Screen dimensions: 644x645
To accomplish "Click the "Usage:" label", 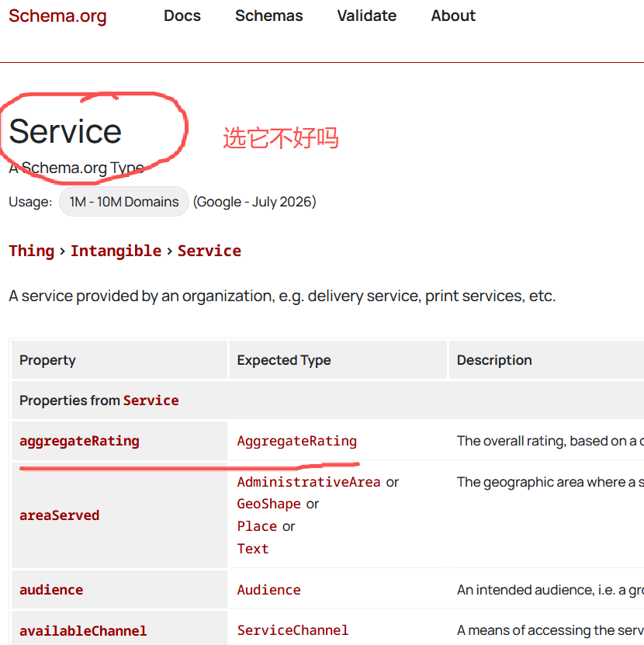I will 30,202.
